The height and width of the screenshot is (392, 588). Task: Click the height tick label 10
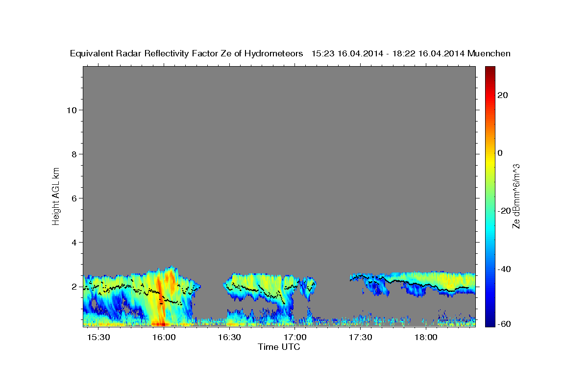coord(72,110)
